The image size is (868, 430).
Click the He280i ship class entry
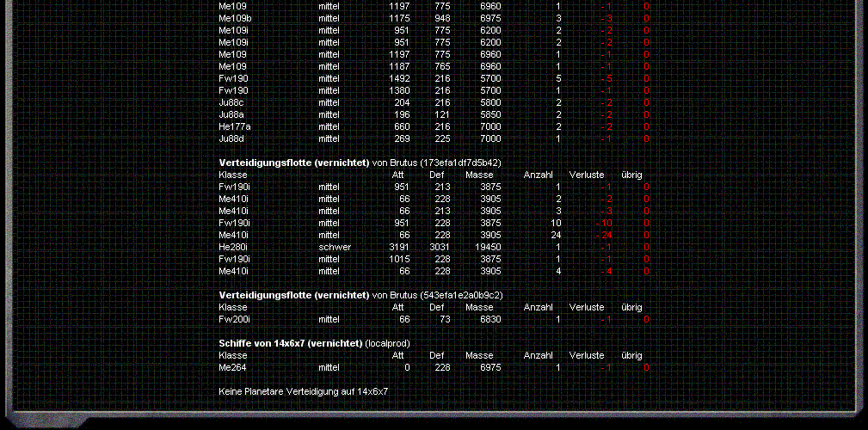[233, 247]
